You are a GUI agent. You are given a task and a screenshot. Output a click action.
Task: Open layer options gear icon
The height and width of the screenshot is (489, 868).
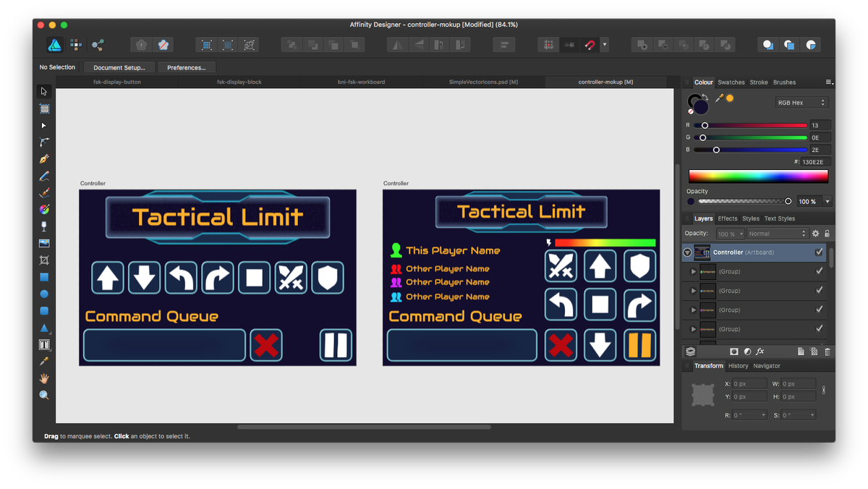(x=815, y=234)
